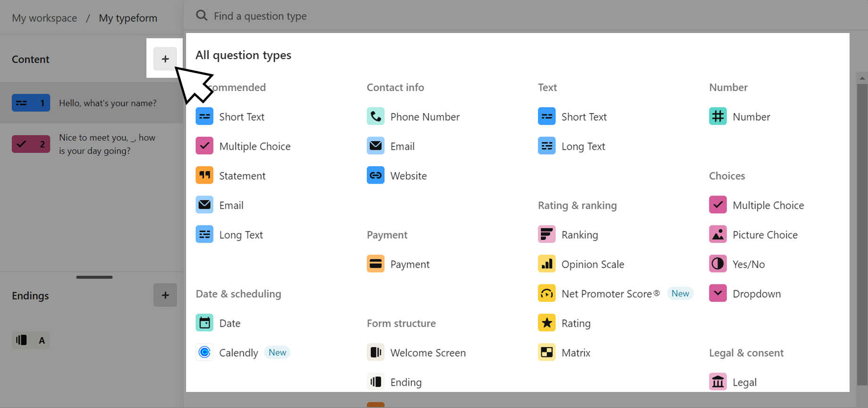Add an ending with Endings plus button
This screenshot has height=408, width=868.
click(x=165, y=295)
